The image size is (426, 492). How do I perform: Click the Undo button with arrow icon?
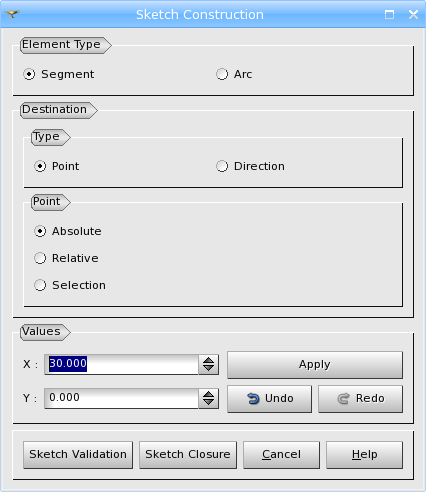click(269, 399)
